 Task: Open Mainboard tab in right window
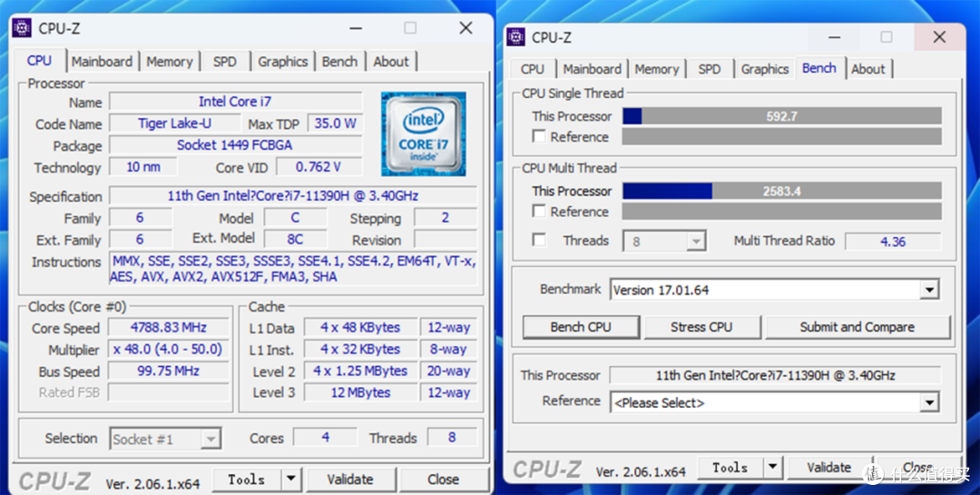pos(593,69)
